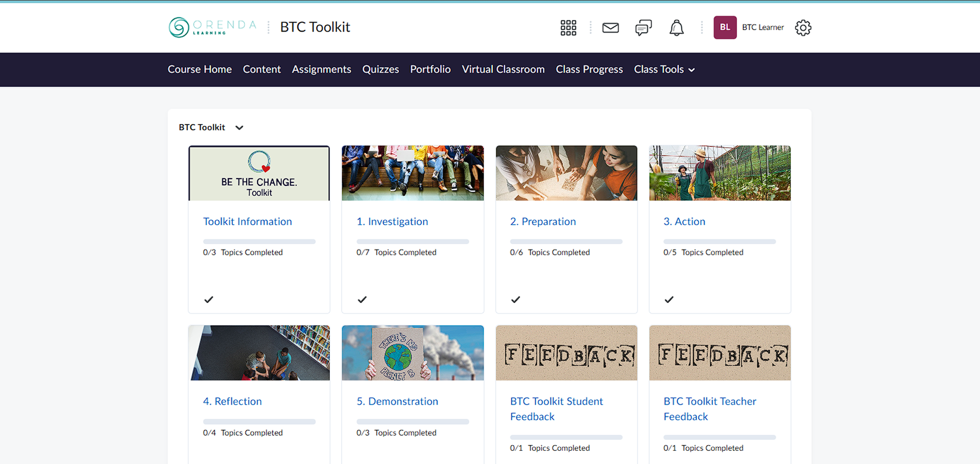
Task: Open the message alerts envelope icon
Action: point(610,28)
